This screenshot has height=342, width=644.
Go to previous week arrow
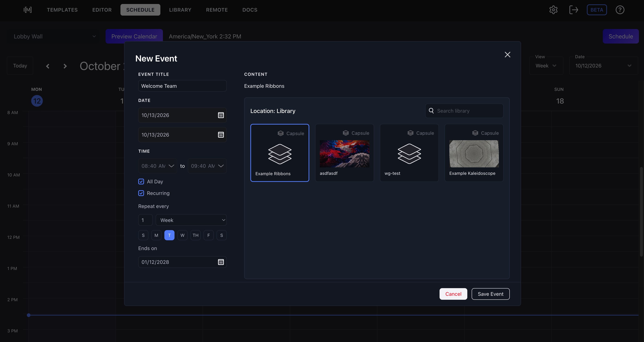coord(48,66)
